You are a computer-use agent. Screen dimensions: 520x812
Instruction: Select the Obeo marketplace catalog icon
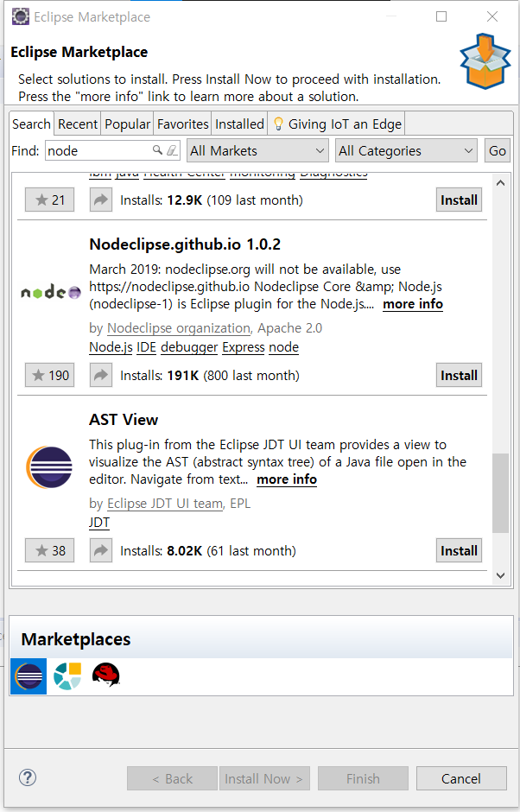(x=68, y=676)
